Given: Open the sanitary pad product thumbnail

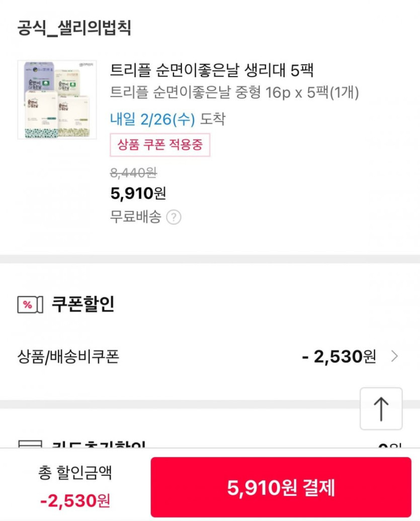Looking at the screenshot, I should click(x=57, y=100).
